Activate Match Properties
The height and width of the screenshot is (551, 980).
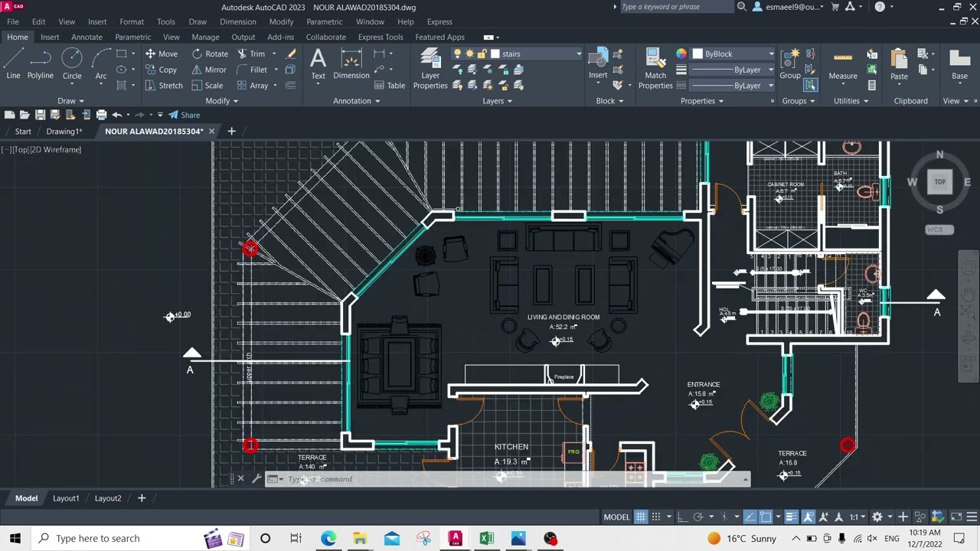(x=655, y=69)
